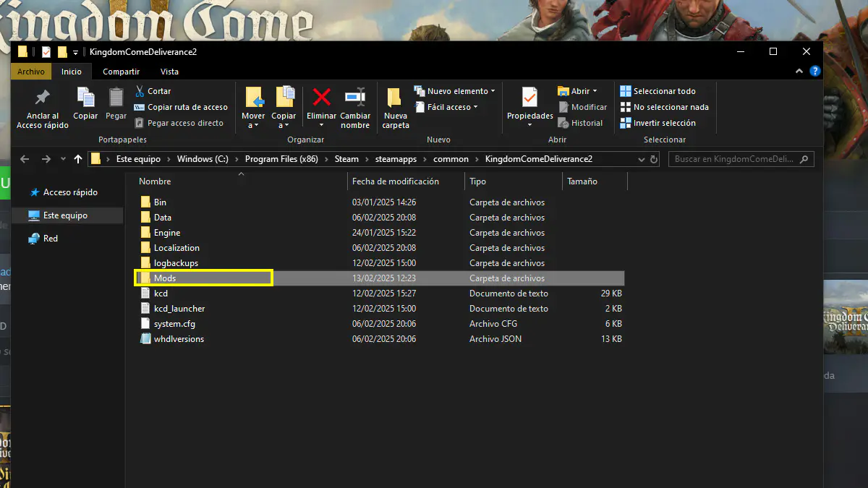The width and height of the screenshot is (868, 488).
Task: Click the title bar properties checkmark icon
Action: pos(46,52)
